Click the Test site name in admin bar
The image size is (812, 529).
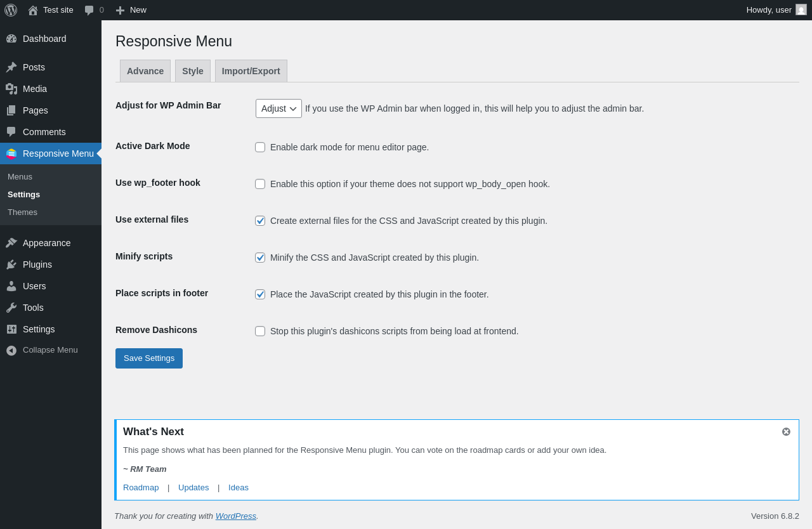pyautogui.click(x=58, y=10)
